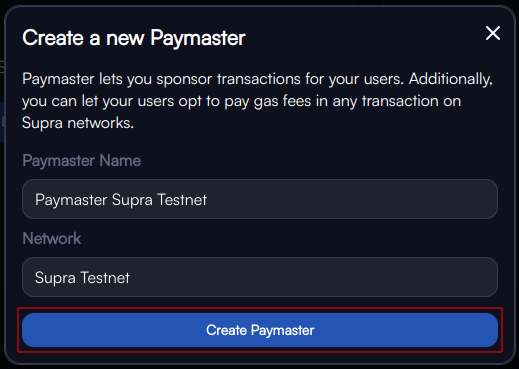This screenshot has height=369, width=519.
Task: Focus the Paymaster Name input field
Action: tap(260, 199)
